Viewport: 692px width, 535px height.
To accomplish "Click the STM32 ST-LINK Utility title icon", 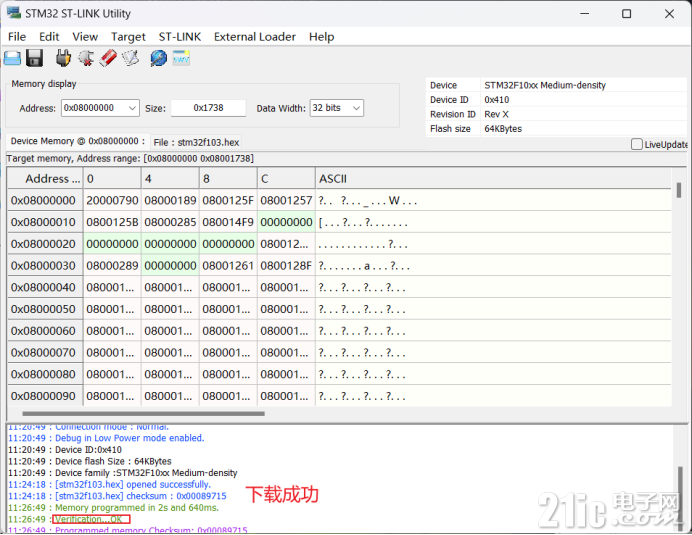I will pos(14,13).
